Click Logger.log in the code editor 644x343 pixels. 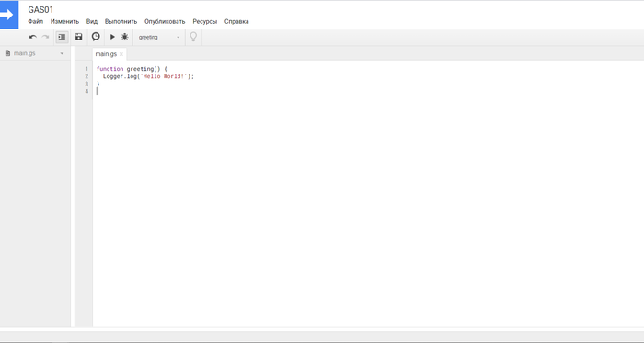(120, 76)
